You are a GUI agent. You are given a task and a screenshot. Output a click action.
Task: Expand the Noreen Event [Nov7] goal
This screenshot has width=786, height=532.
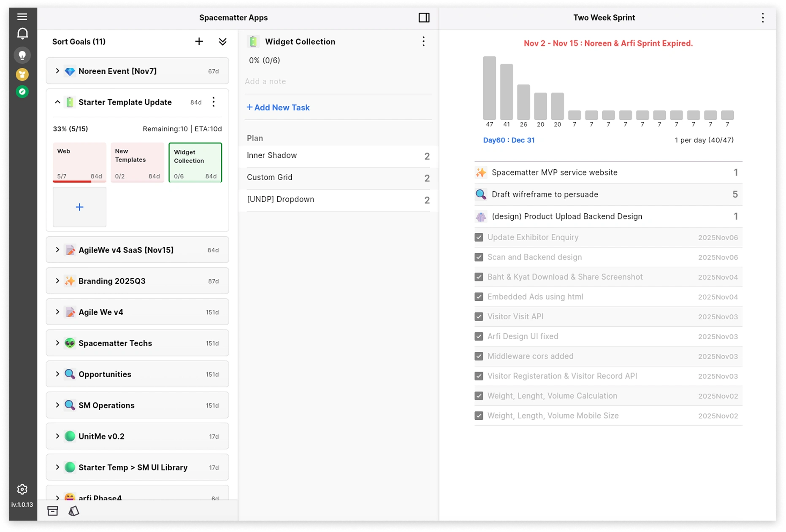tap(57, 71)
